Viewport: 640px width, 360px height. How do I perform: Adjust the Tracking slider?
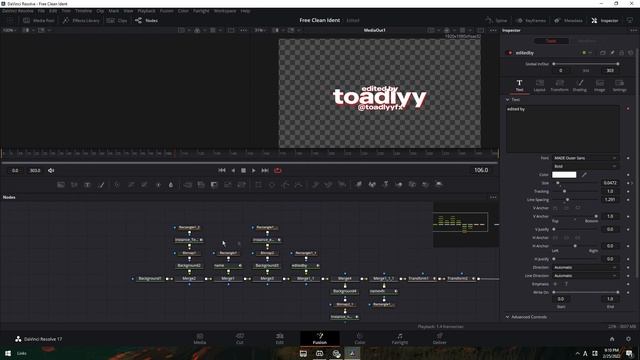pos(576,191)
